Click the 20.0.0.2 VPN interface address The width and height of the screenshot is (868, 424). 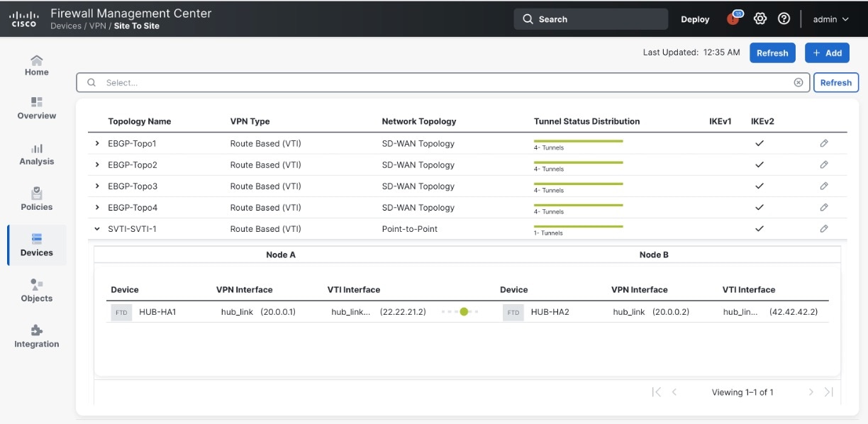pos(671,312)
